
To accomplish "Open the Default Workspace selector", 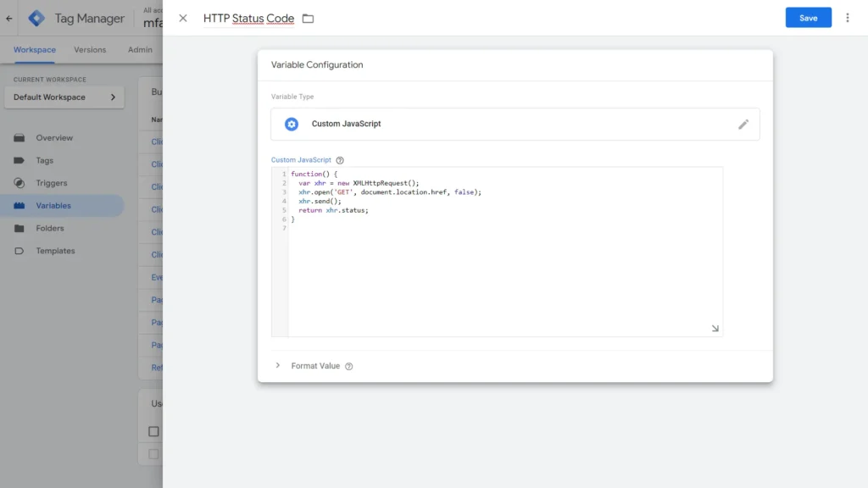I will click(64, 97).
